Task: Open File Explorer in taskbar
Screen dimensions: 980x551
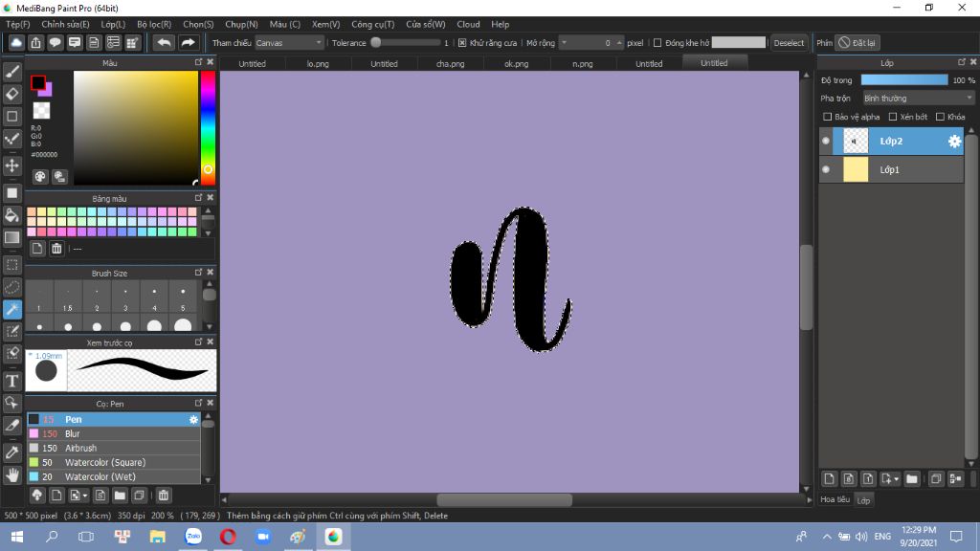Action: (x=158, y=537)
